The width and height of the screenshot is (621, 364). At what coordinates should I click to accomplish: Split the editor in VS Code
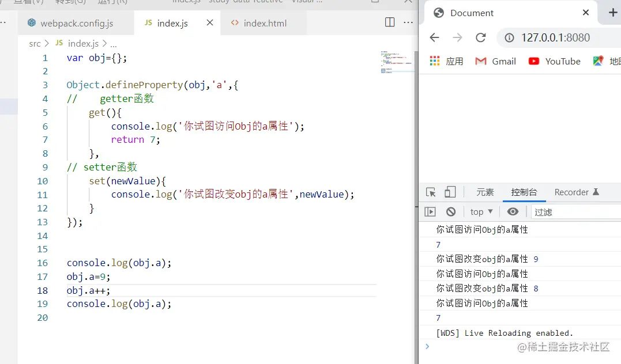(x=389, y=22)
